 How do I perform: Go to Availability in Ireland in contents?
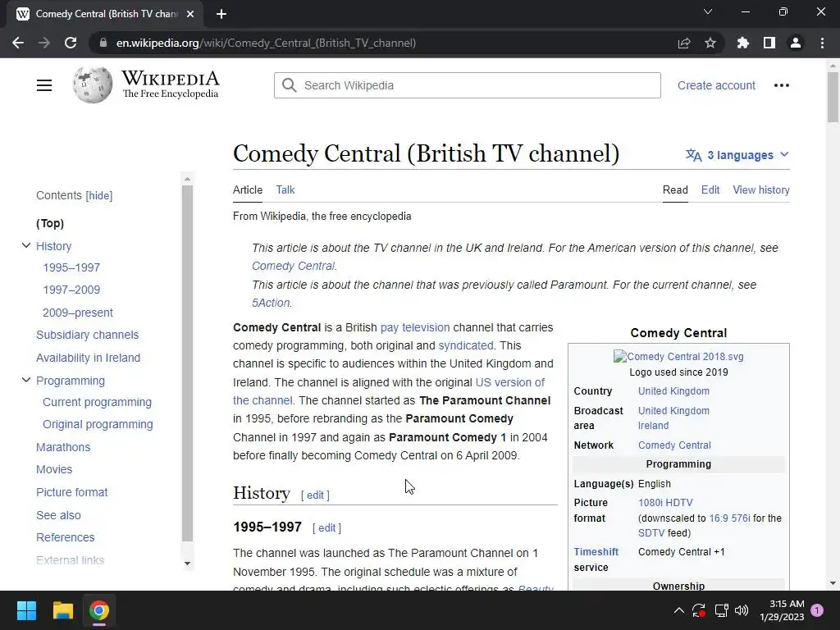[x=88, y=358]
